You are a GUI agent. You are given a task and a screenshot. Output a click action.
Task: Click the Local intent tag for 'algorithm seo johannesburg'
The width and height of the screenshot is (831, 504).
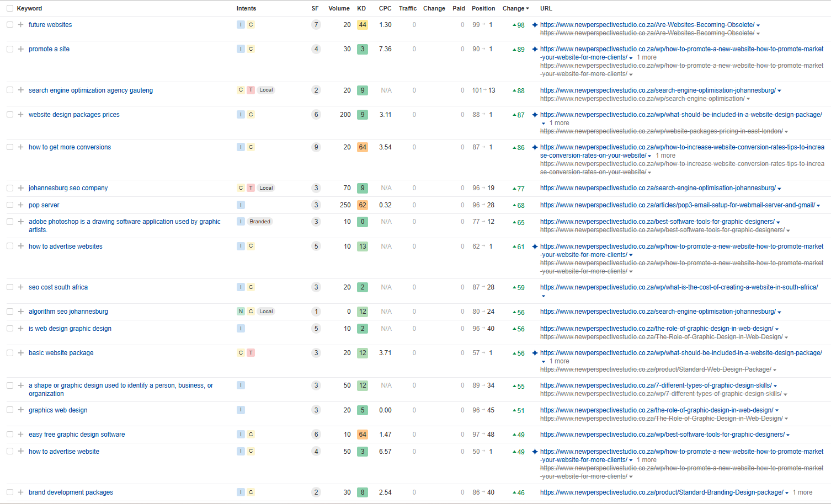pyautogui.click(x=266, y=312)
